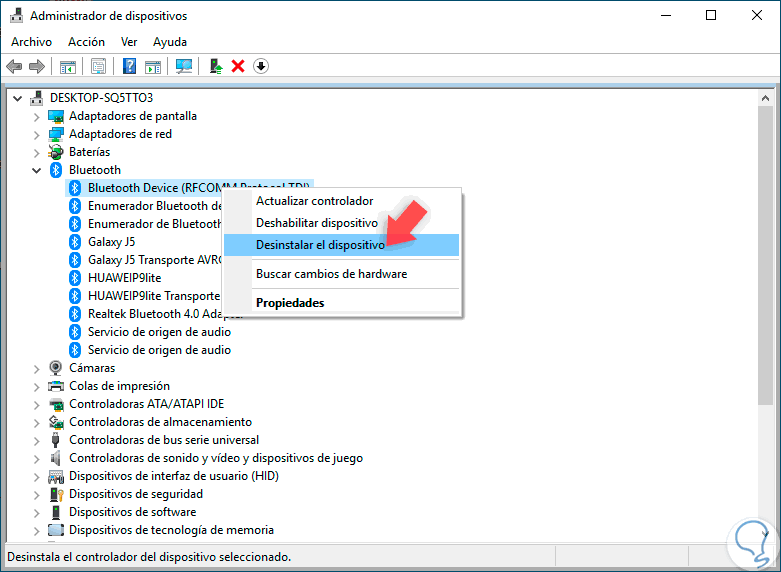Choose Deshabilitar dispositivo in context menu

[x=341, y=223]
